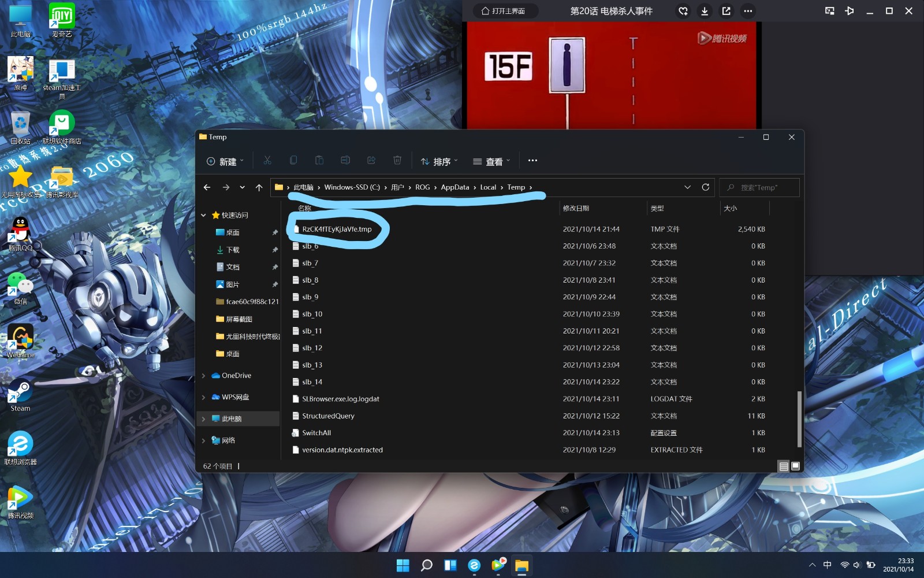The width and height of the screenshot is (924, 578).
Task: Select 此电脑 in the navigation pane
Action: (239, 418)
